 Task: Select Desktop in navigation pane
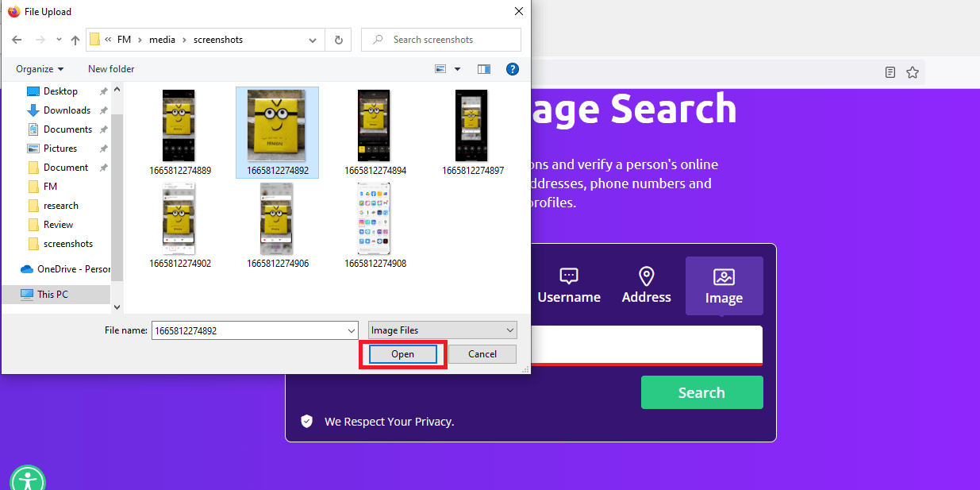click(x=60, y=91)
